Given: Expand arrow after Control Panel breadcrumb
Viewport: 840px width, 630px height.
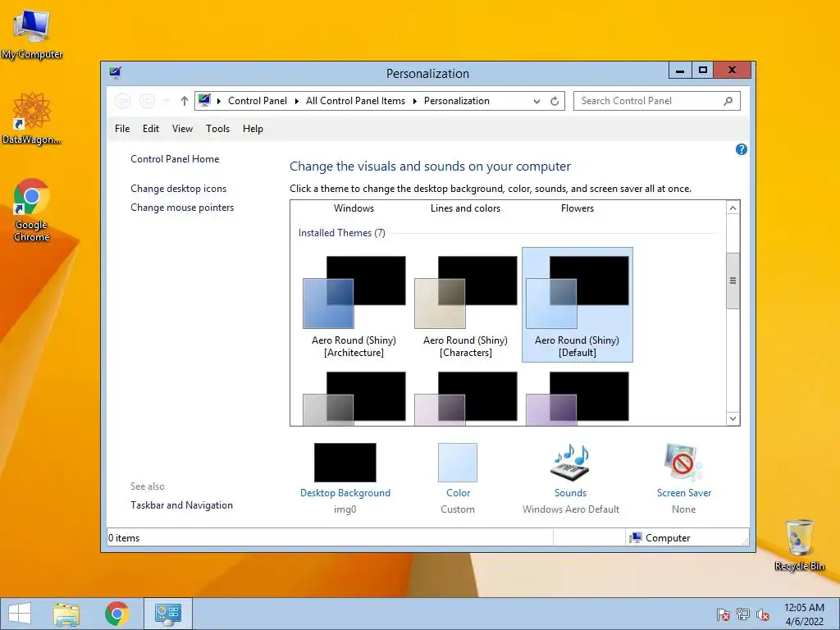Looking at the screenshot, I should 297,101.
